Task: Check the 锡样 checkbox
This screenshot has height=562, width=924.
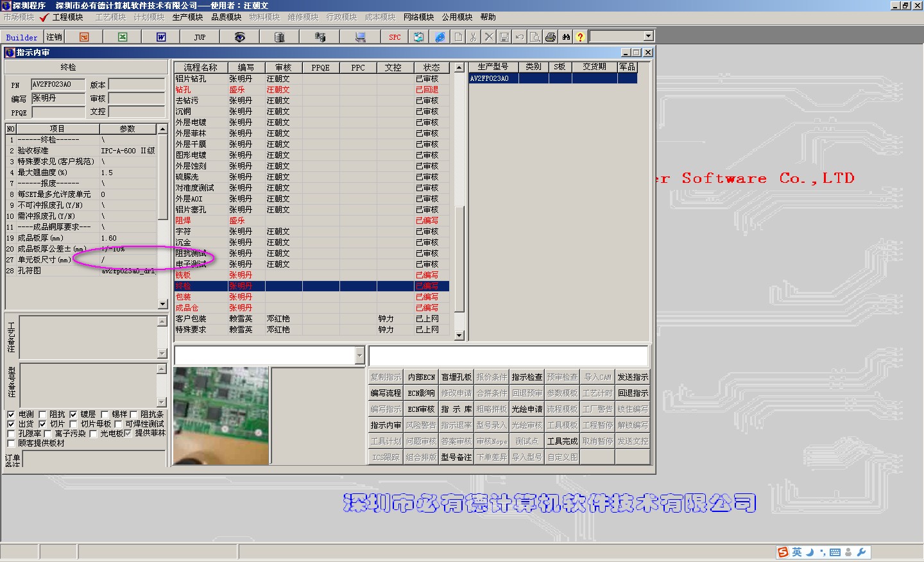Action: click(x=105, y=414)
